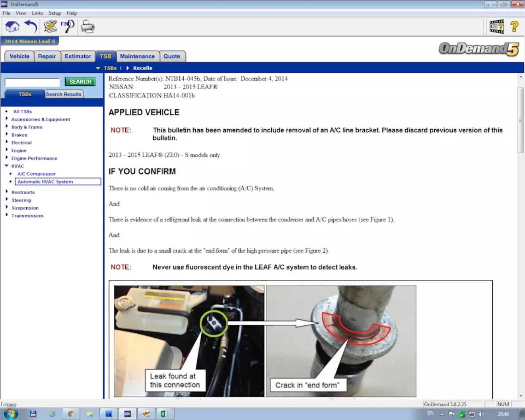Image resolution: width=525 pixels, height=420 pixels.
Task: Click the OnDemand5 logo
Action: tap(479, 49)
